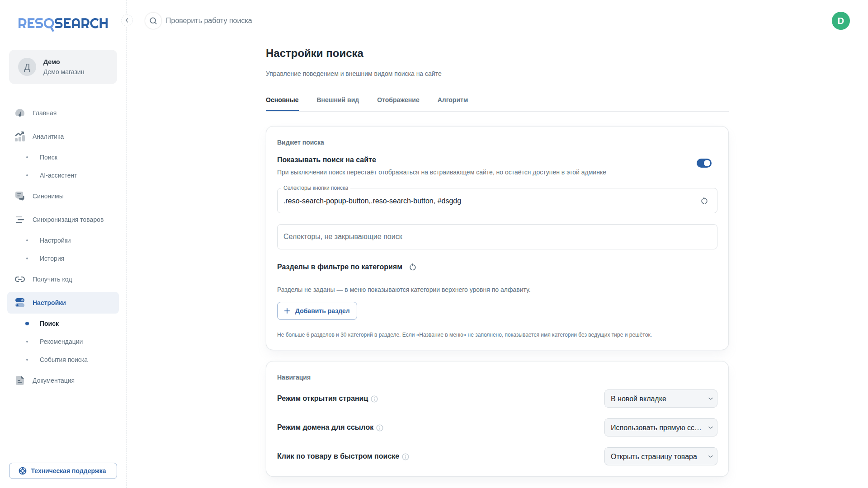868x488 pixels.
Task: Click the Документация file icon
Action: [x=20, y=380]
